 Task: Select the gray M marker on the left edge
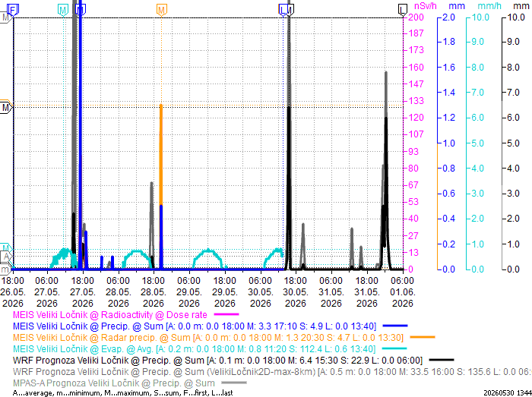pos(6,17)
